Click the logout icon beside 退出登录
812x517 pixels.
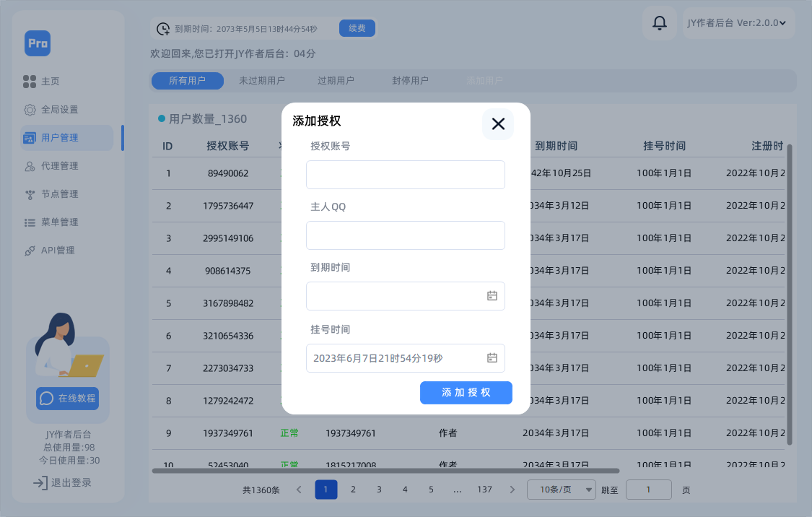click(40, 482)
